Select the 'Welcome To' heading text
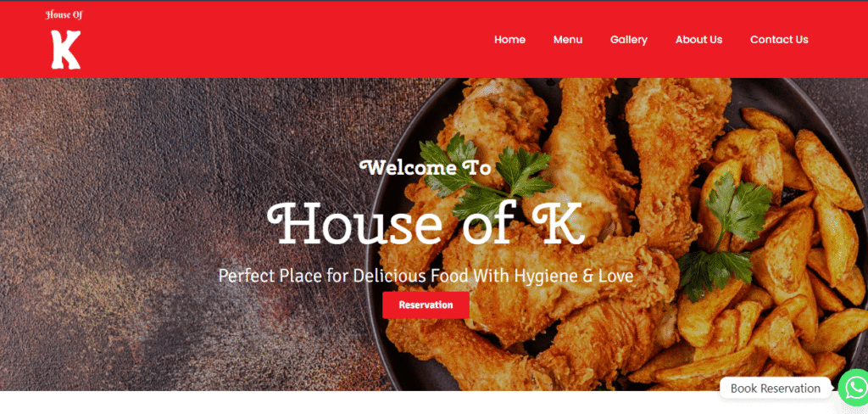Viewport: 868px width, 414px height. pyautogui.click(x=426, y=167)
